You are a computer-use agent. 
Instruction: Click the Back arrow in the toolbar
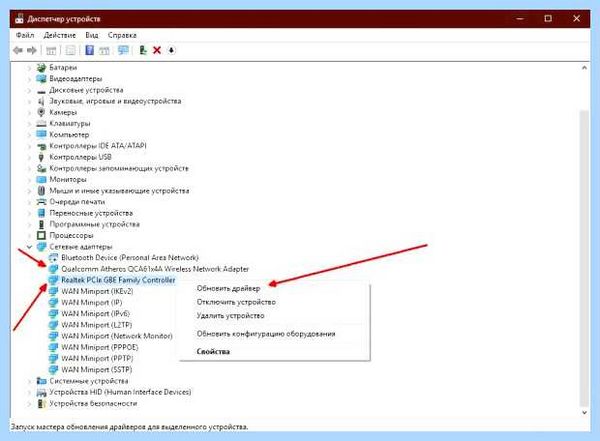18,50
